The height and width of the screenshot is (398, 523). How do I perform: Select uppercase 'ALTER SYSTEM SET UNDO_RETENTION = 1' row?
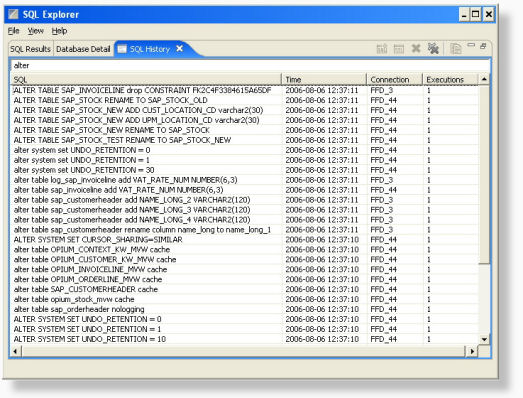click(245, 329)
